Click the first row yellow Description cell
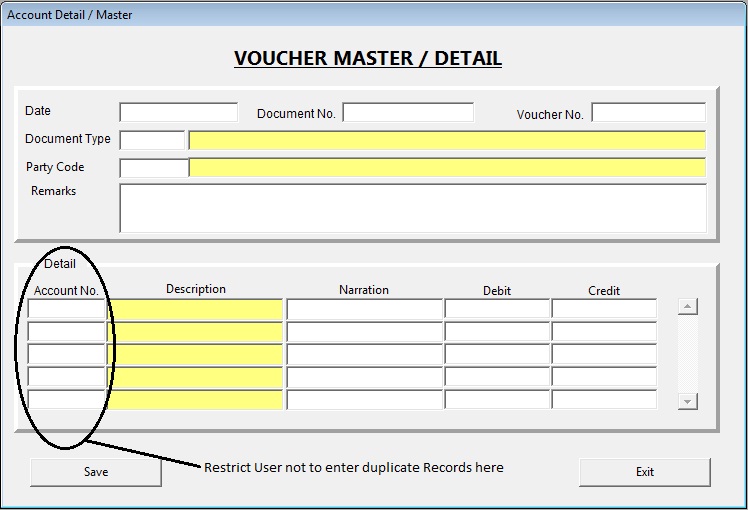Image resolution: width=749 pixels, height=510 pixels. click(x=196, y=310)
